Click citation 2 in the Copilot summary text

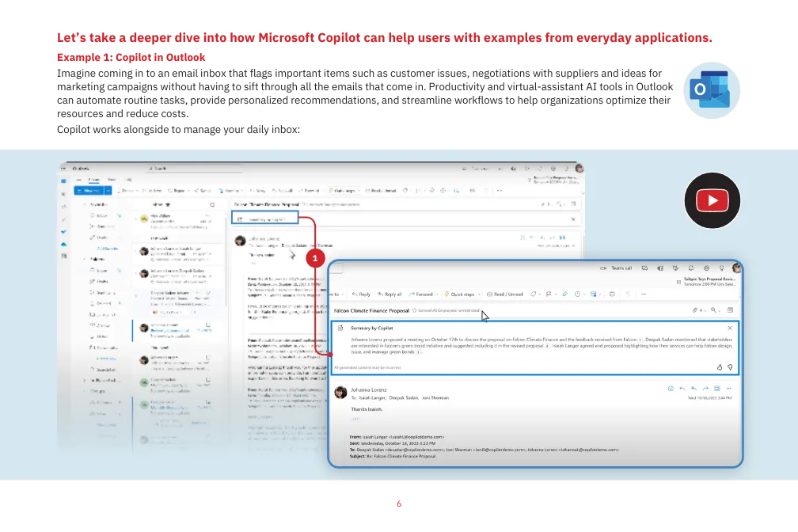pos(548,346)
